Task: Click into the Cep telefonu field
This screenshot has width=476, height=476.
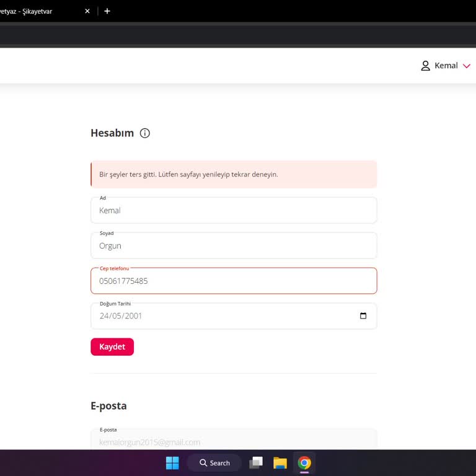Action: click(234, 281)
